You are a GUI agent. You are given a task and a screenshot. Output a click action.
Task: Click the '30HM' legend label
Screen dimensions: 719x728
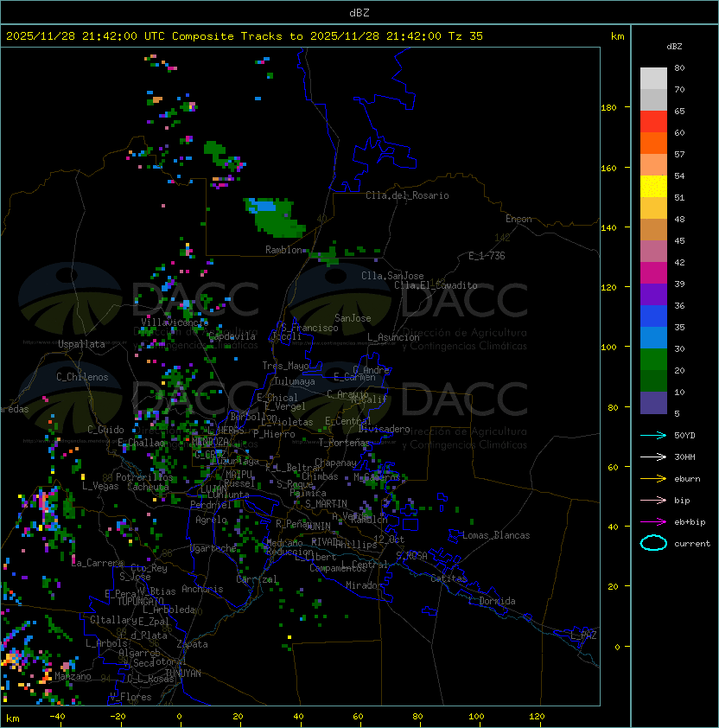tap(684, 457)
